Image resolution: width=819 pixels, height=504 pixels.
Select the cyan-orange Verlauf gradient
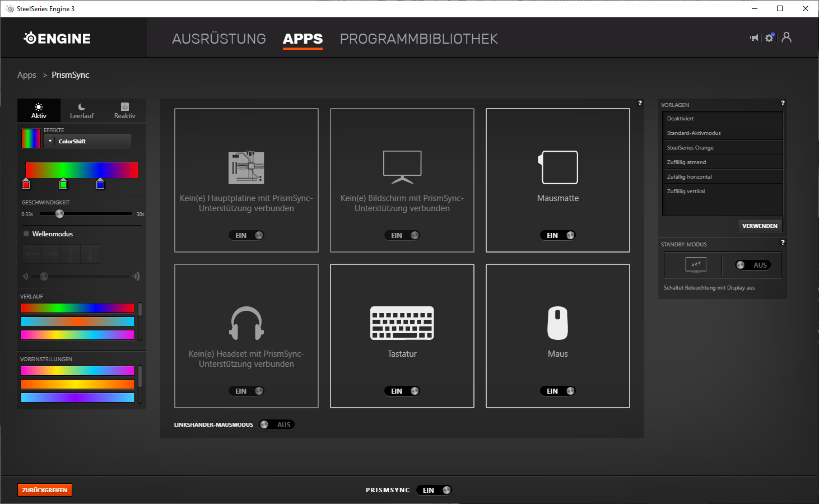[x=78, y=321]
